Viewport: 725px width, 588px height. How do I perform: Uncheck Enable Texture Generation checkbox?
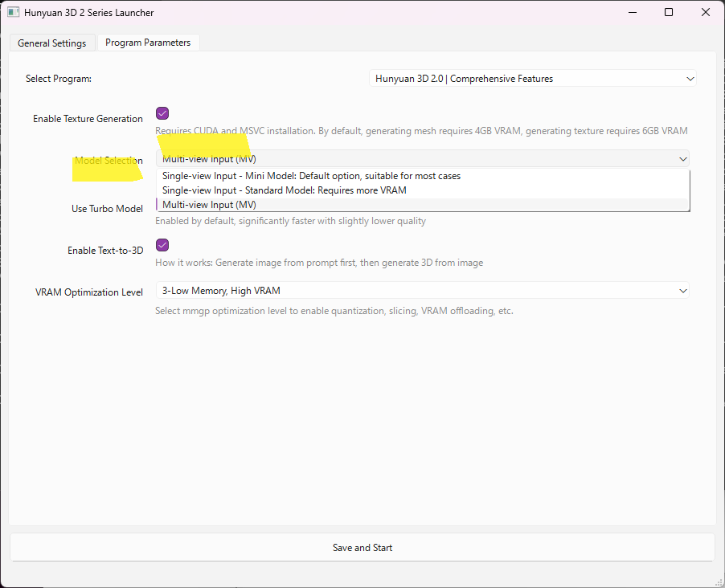tap(162, 113)
